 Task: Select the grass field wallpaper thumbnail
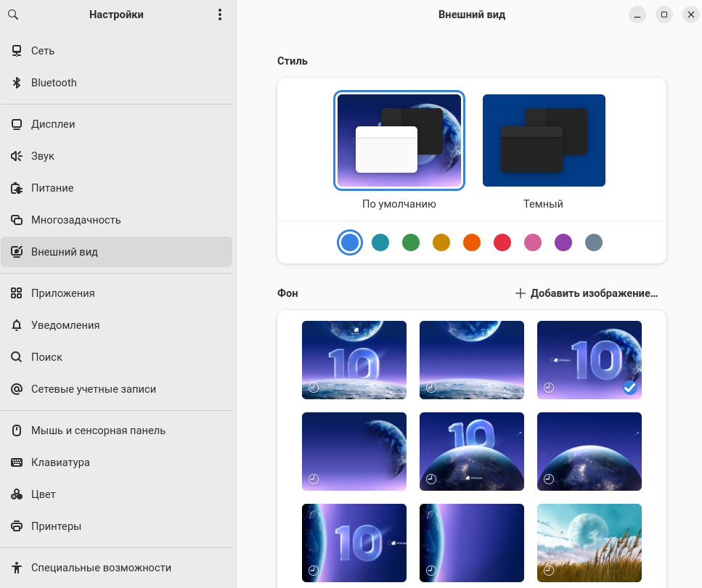(x=589, y=542)
